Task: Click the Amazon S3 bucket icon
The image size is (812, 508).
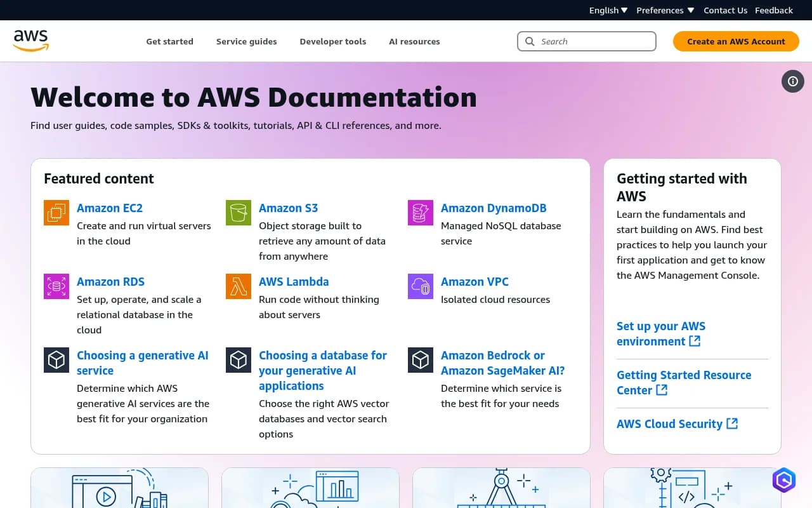Action: point(238,212)
